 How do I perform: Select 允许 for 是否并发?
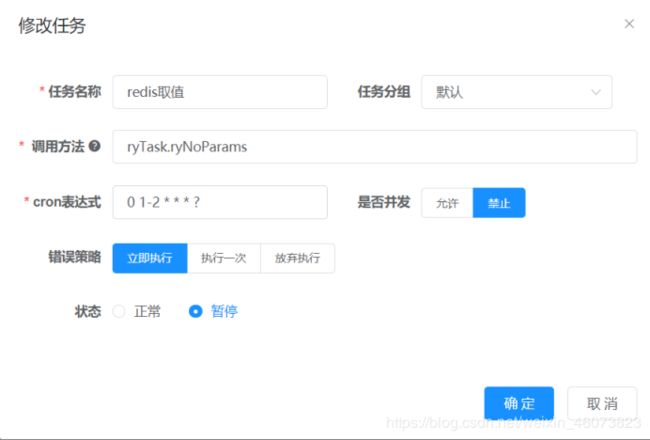(x=447, y=203)
